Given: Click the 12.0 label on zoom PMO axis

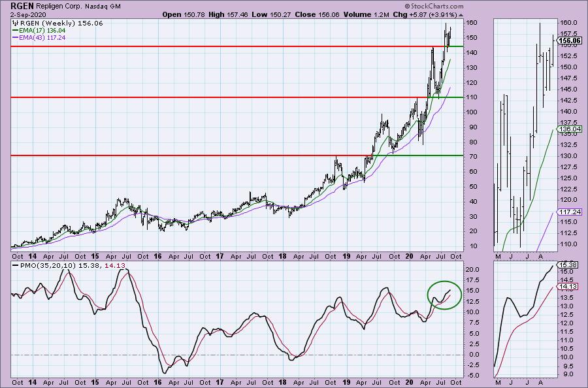Looking at the screenshot, I should coord(568,323).
